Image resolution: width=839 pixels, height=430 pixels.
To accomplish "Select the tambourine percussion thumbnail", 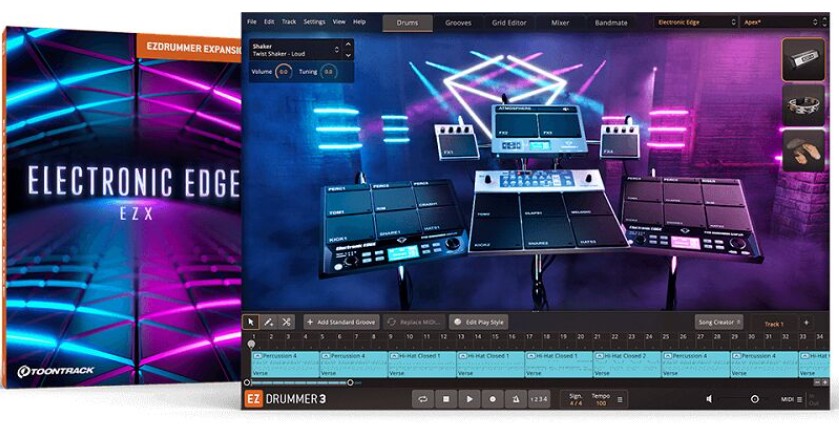I will pos(803,105).
